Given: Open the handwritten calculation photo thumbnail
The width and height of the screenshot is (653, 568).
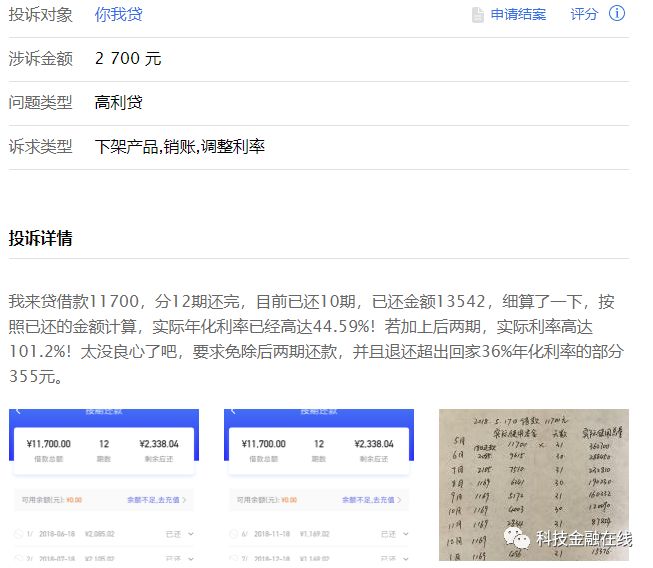Looking at the screenshot, I should [x=534, y=485].
